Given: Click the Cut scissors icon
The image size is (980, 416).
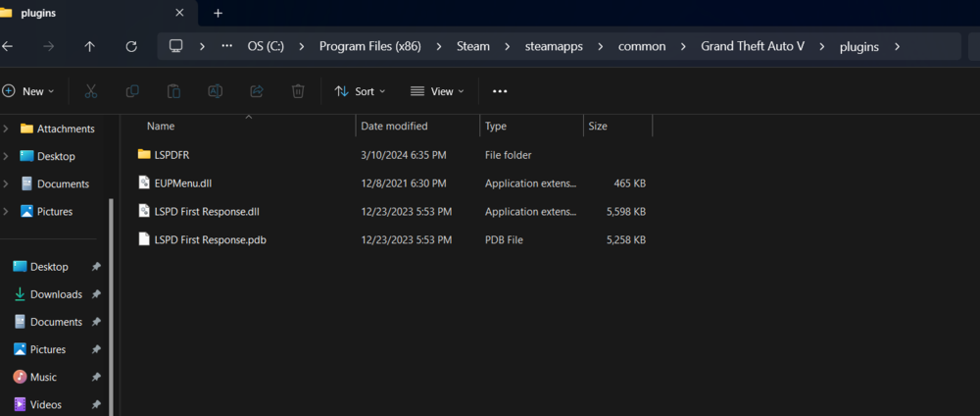Looking at the screenshot, I should 90,91.
